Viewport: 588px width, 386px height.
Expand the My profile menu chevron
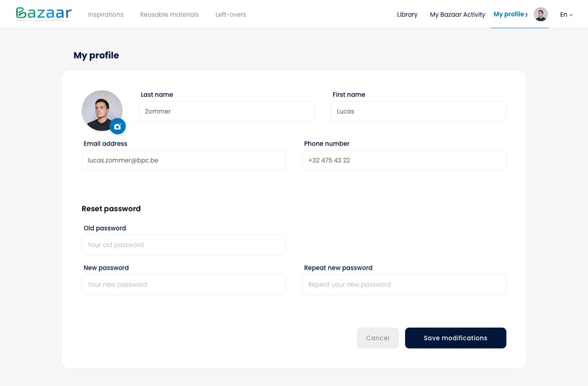[527, 15]
